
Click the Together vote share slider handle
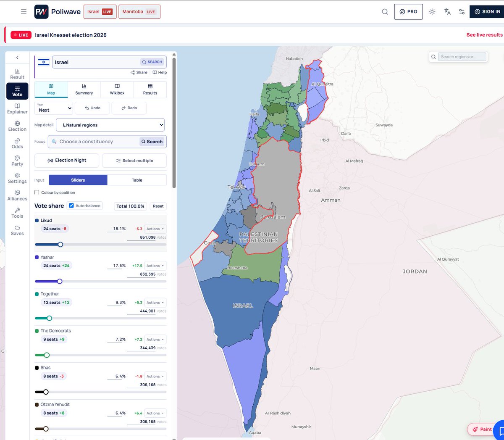[x=50, y=318]
